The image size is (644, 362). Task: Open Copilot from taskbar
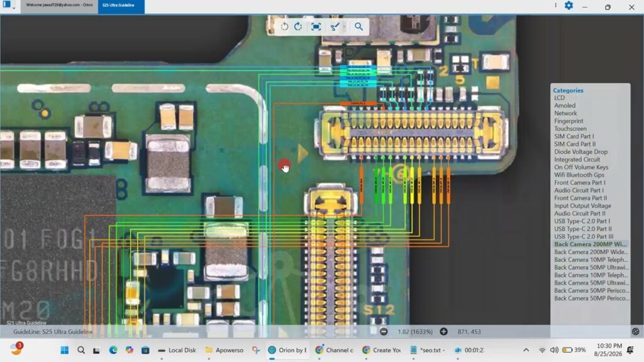130,350
